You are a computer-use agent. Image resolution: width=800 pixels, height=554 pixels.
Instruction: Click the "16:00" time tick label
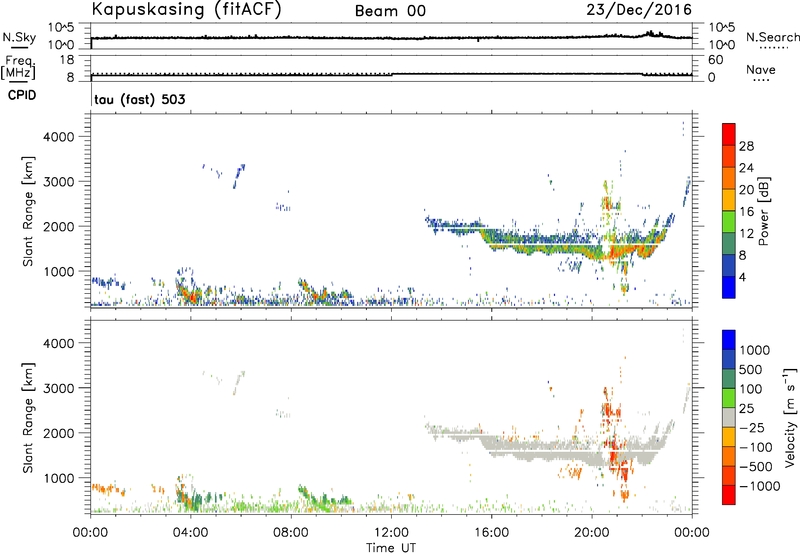(491, 533)
